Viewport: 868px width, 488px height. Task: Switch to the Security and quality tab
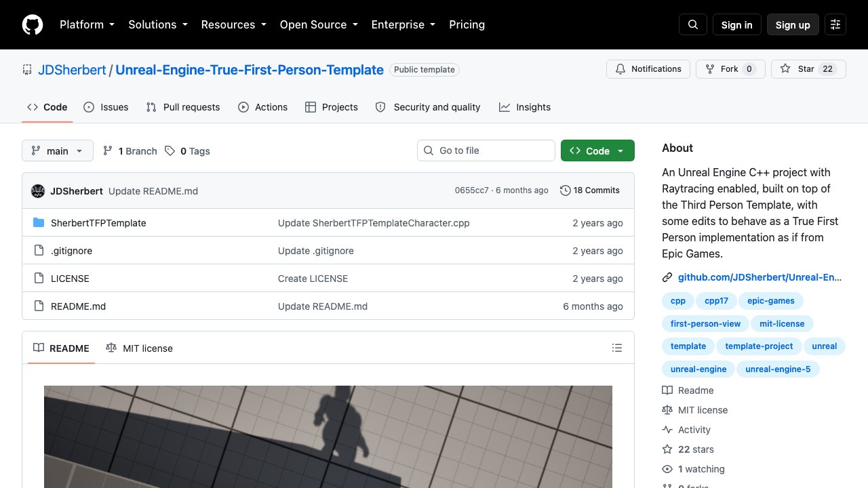[428, 107]
